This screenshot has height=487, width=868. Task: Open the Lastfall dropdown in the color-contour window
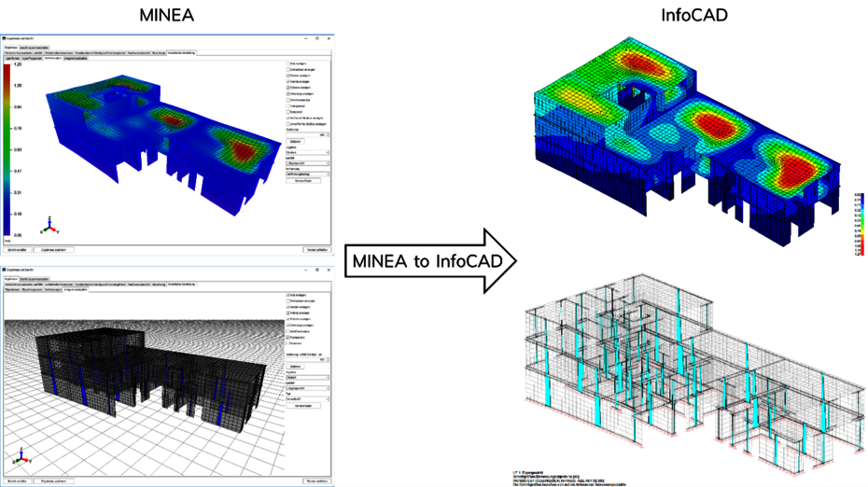click(x=307, y=163)
